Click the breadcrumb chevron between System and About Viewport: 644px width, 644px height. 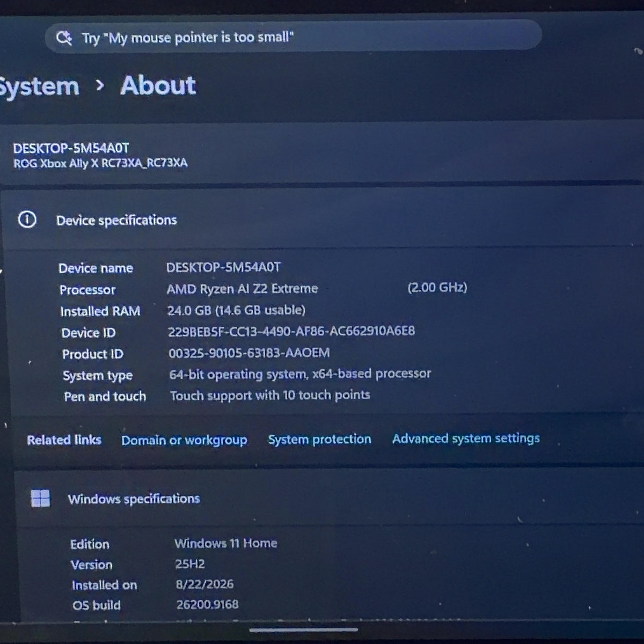(x=99, y=85)
